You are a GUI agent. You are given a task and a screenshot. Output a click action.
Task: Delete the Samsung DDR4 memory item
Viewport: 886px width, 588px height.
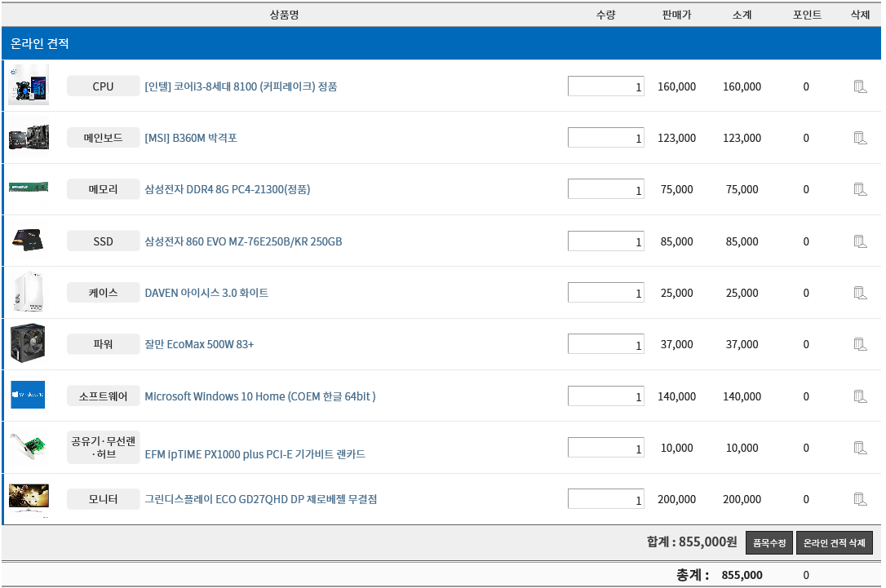point(859,189)
